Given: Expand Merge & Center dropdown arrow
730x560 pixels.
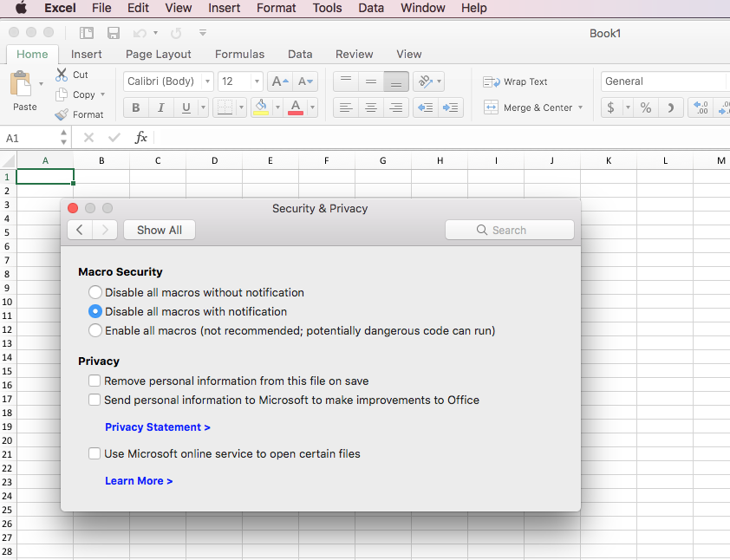Looking at the screenshot, I should tap(581, 107).
